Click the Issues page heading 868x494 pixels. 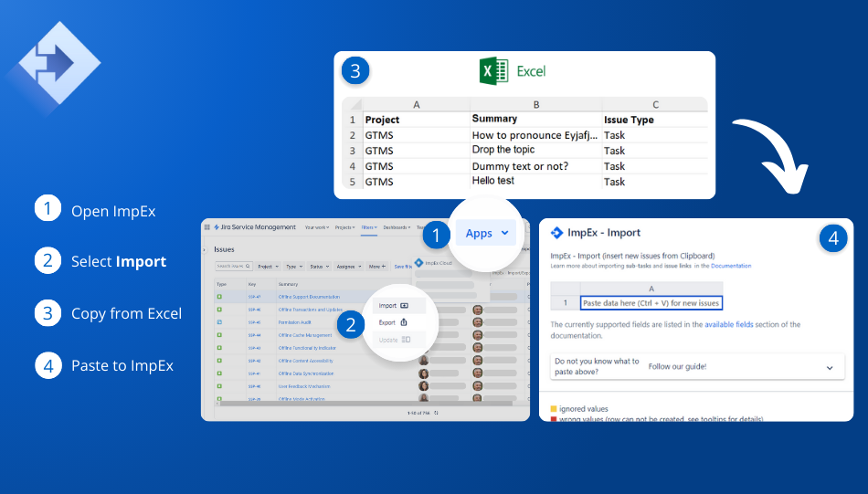(x=224, y=249)
